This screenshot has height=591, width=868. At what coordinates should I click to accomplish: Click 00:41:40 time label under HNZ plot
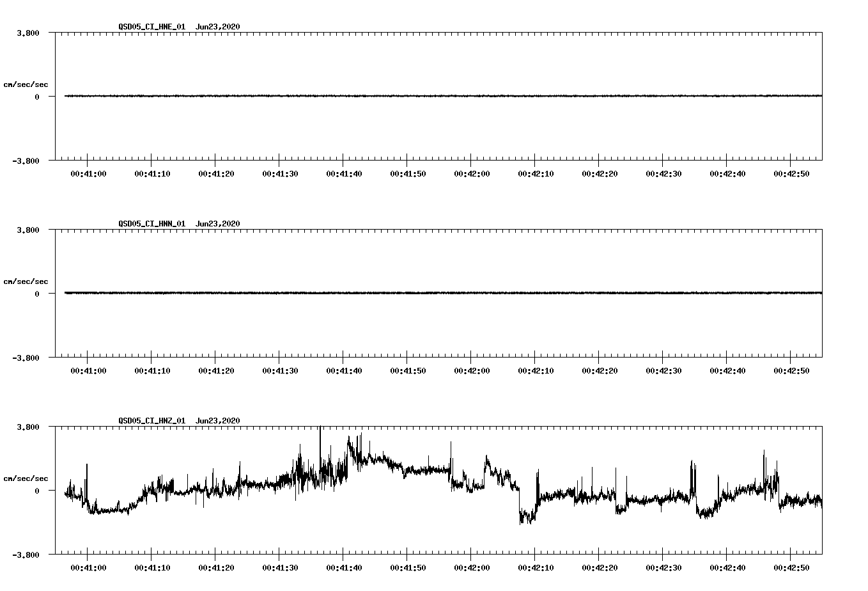click(344, 567)
